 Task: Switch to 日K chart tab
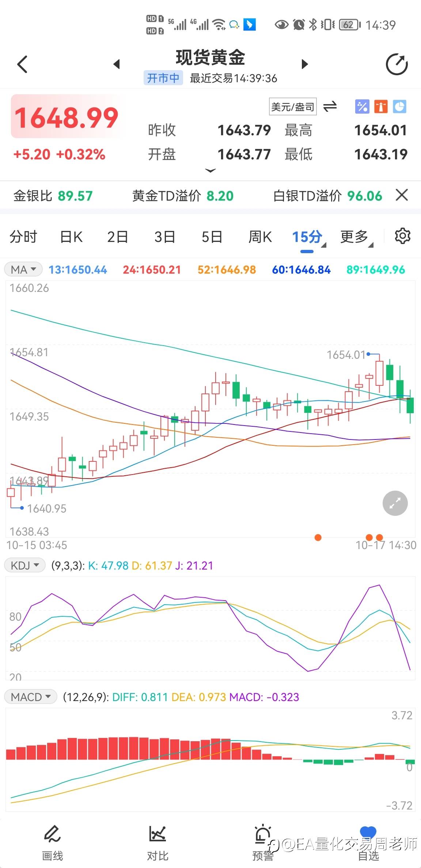[71, 237]
